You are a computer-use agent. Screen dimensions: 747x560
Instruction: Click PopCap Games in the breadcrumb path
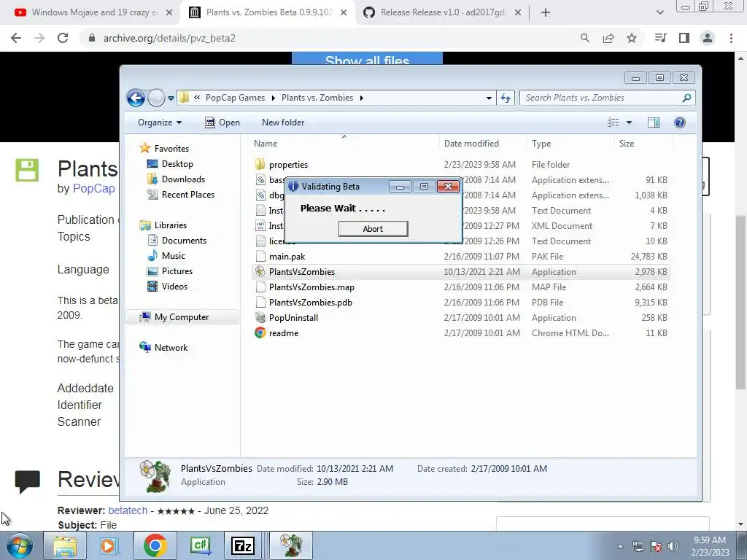coord(235,98)
